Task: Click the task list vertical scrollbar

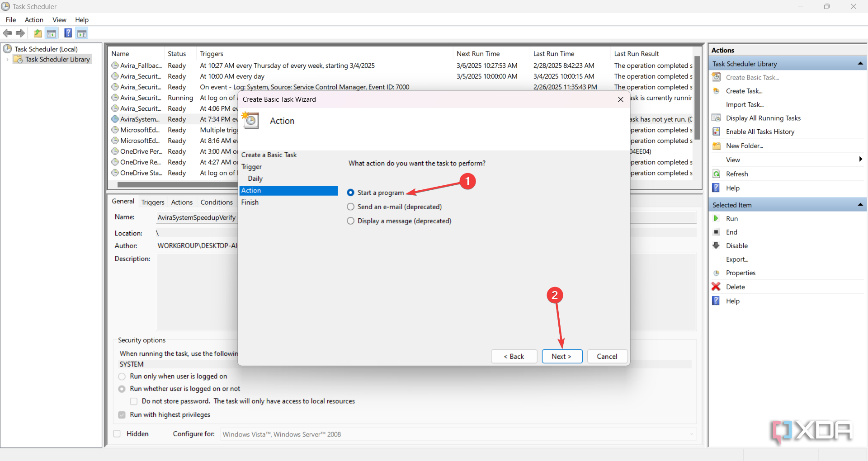Action: click(697, 98)
